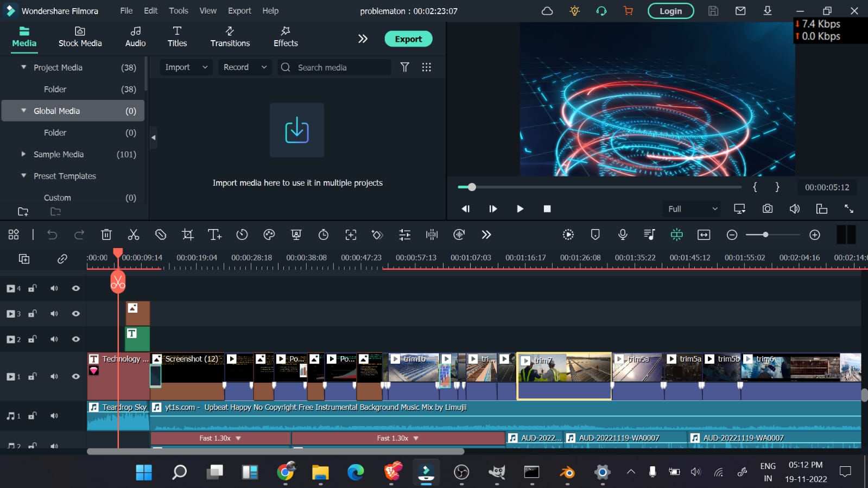Open the Speed clock icon in toolbar

242,235
